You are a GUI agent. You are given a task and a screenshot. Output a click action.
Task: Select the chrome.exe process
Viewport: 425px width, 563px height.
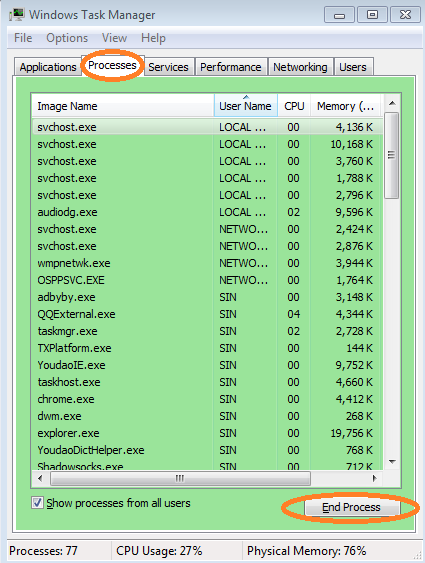[x=207, y=399]
